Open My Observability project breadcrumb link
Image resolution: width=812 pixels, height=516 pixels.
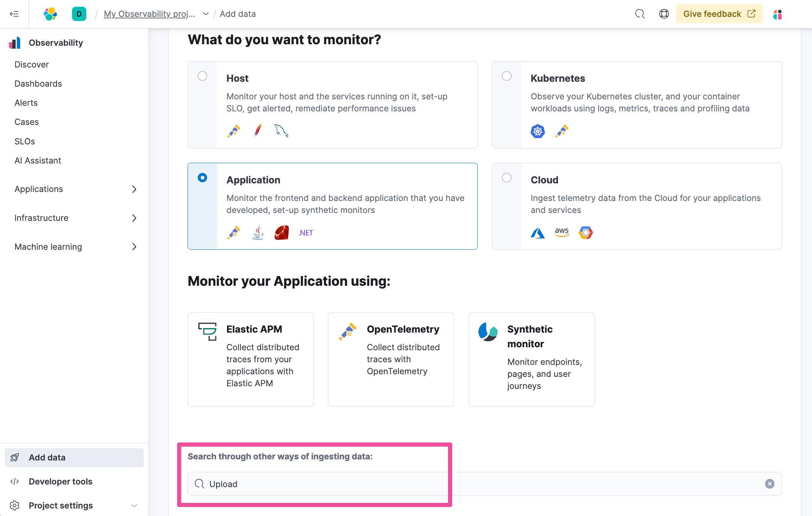[149, 14]
